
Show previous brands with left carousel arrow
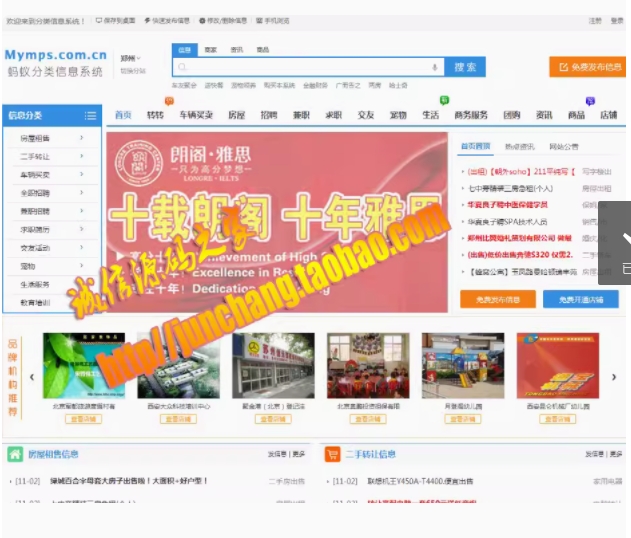32,377
